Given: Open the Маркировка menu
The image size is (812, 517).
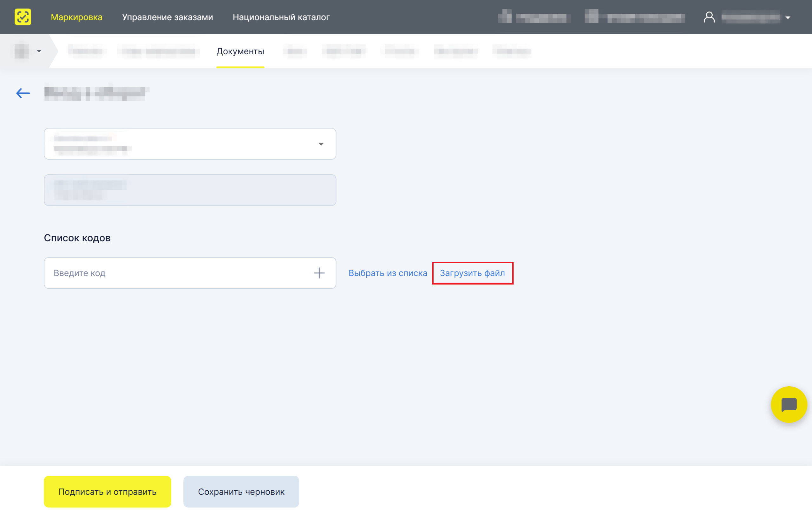Looking at the screenshot, I should pos(76,17).
